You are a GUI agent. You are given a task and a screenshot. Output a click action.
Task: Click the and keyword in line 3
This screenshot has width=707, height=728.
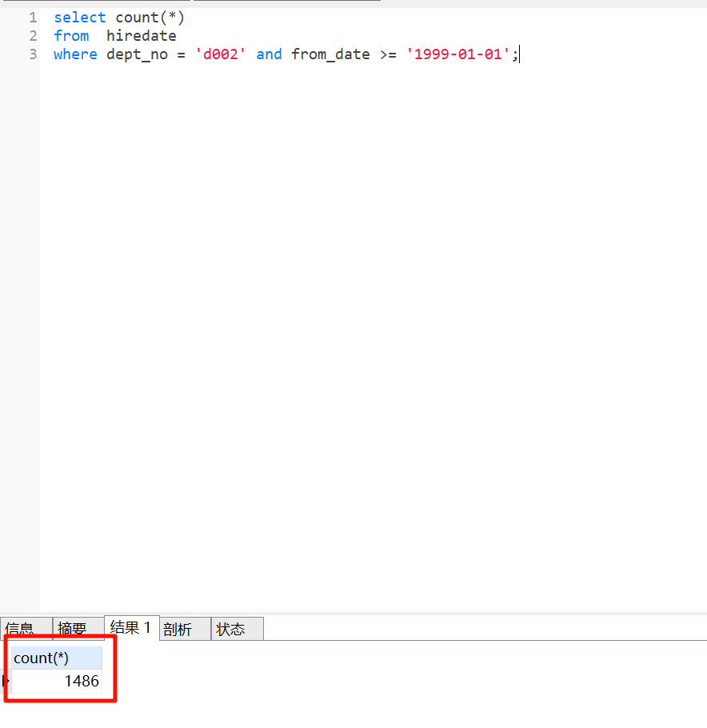tap(269, 54)
